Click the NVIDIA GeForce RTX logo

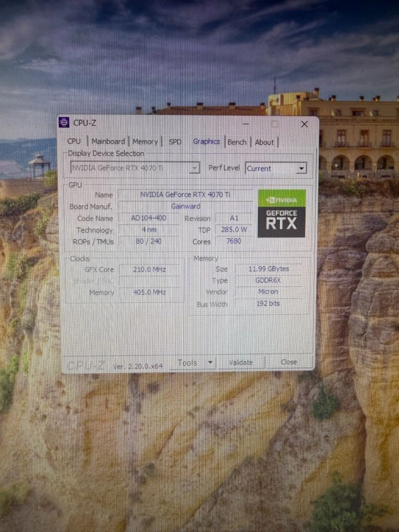281,213
